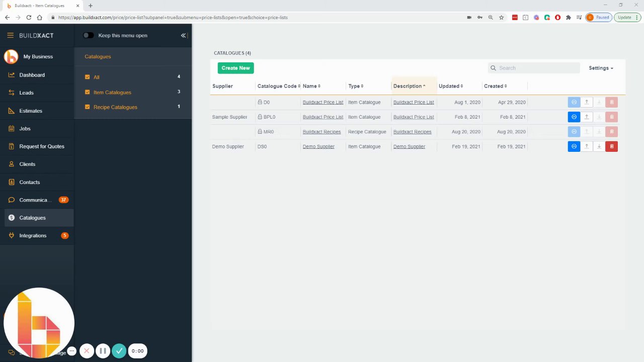Click the Buildxact Recipes description link
644x362 pixels.
tap(413, 132)
